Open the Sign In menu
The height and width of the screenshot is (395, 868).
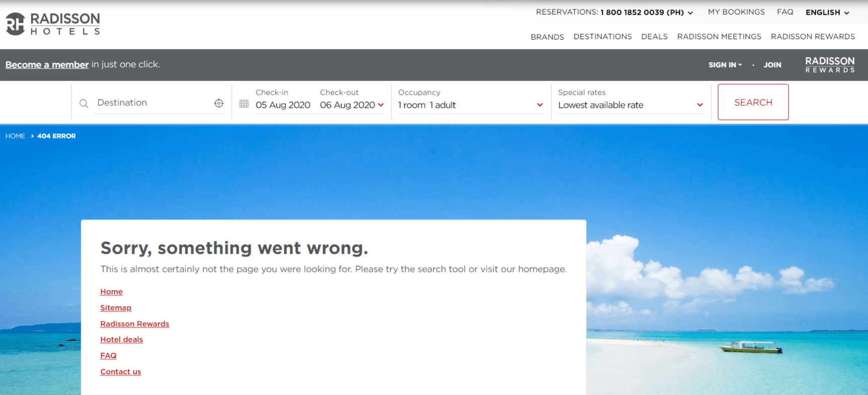tap(725, 65)
